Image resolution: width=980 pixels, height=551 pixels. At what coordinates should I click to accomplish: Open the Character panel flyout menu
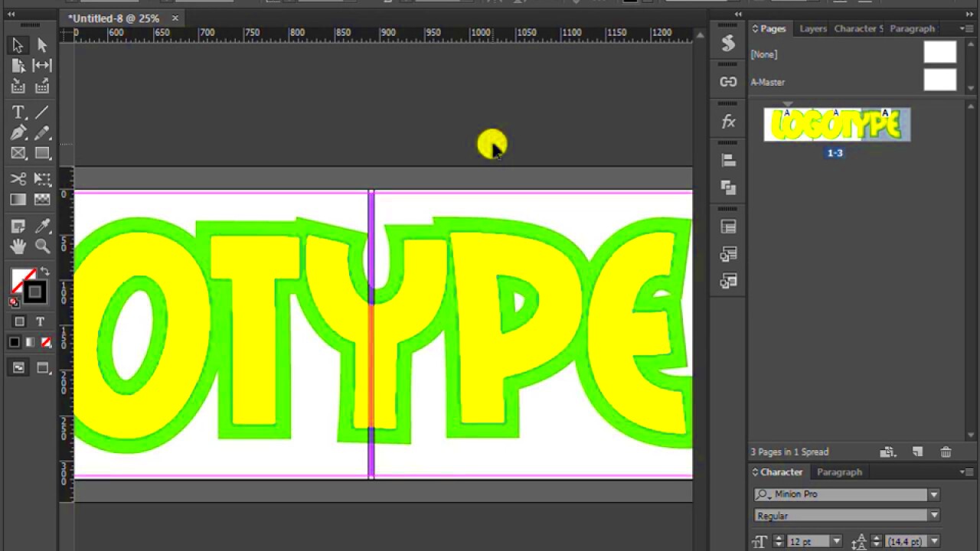click(965, 472)
